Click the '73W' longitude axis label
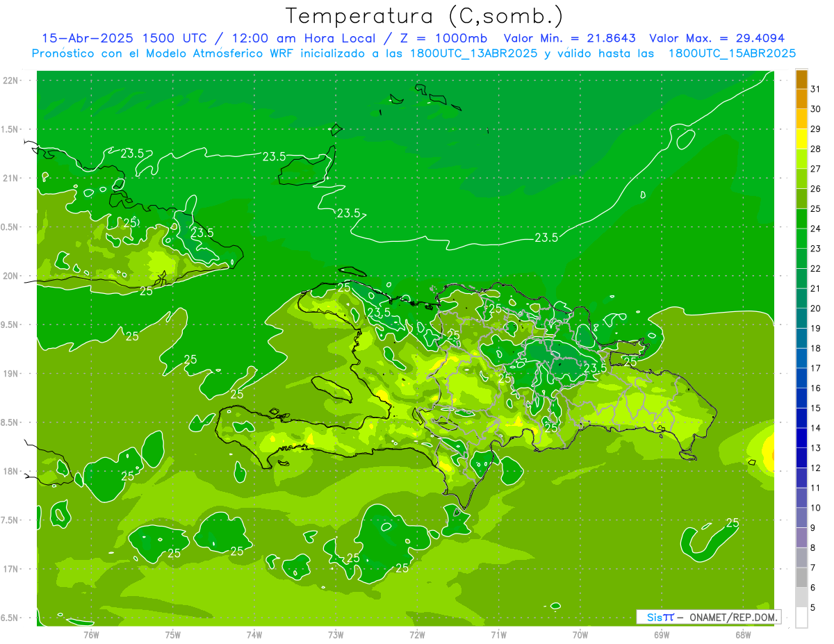Screen dimensions: 834x644 (x=336, y=634)
